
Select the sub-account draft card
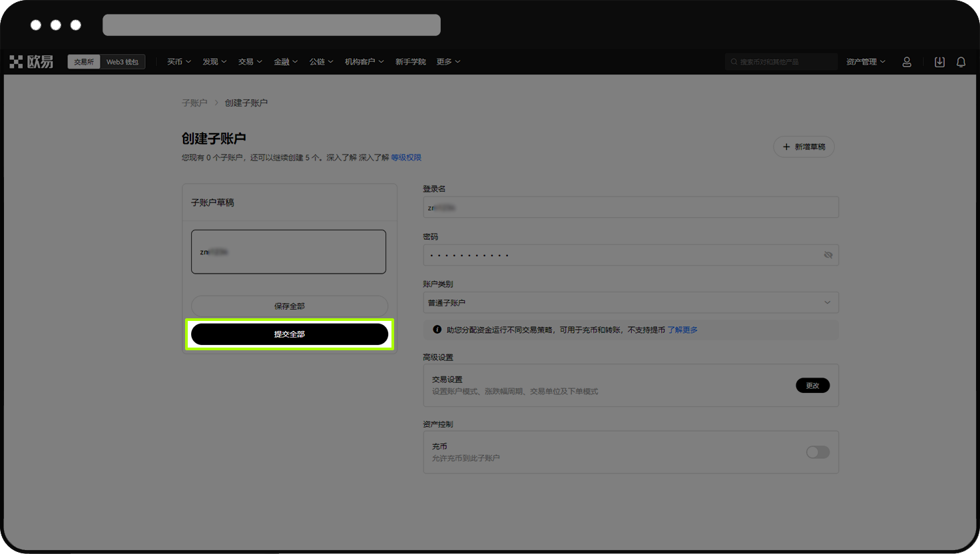click(288, 252)
